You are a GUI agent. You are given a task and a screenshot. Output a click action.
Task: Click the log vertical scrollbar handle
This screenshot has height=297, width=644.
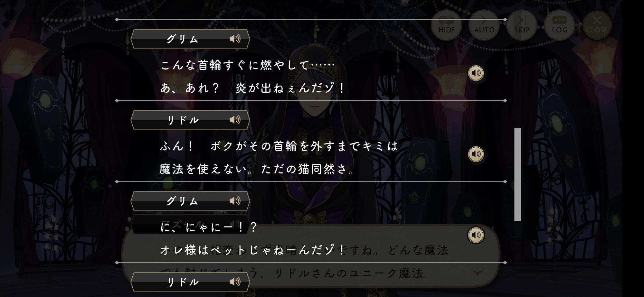tap(517, 174)
